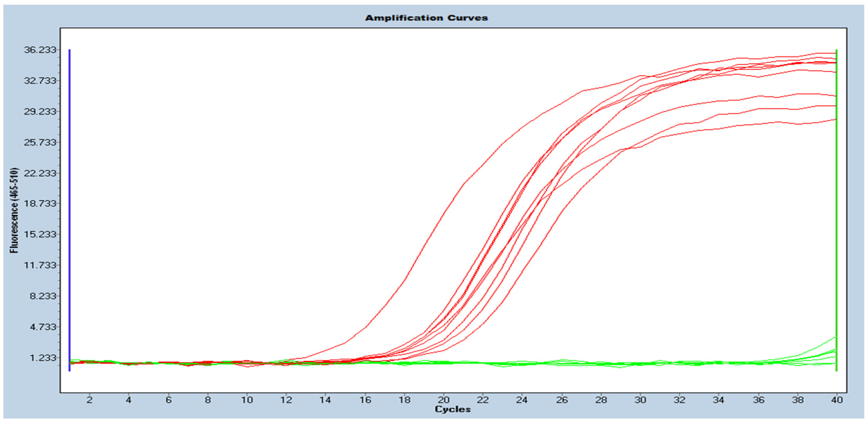The width and height of the screenshot is (868, 424).
Task: Click cycle 20 on the x-axis
Action: 443,400
